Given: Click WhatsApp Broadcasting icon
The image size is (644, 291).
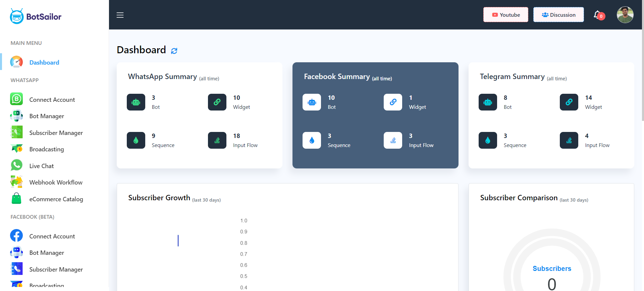Looking at the screenshot, I should 16,149.
